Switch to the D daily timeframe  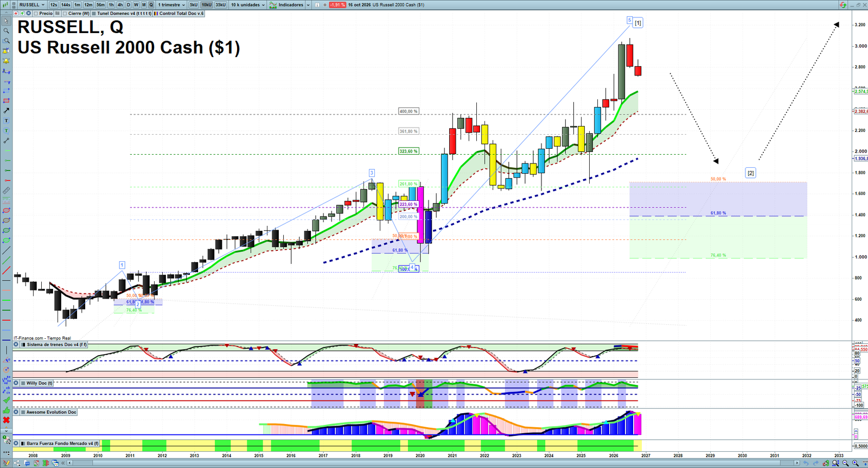click(129, 5)
